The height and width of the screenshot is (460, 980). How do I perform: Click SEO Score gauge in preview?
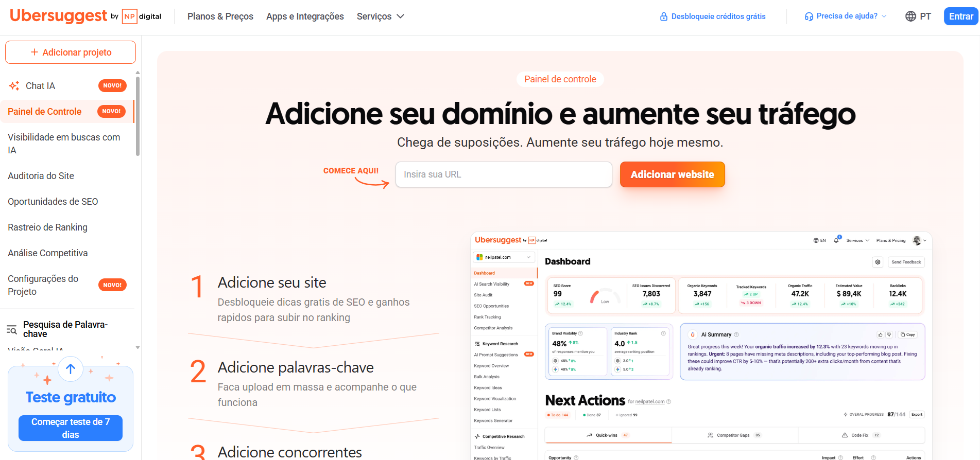point(605,297)
